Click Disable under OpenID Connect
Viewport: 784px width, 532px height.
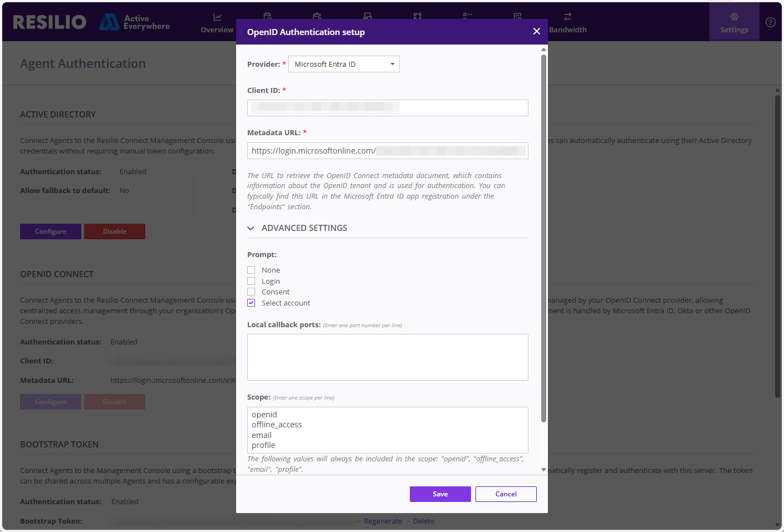(x=115, y=402)
